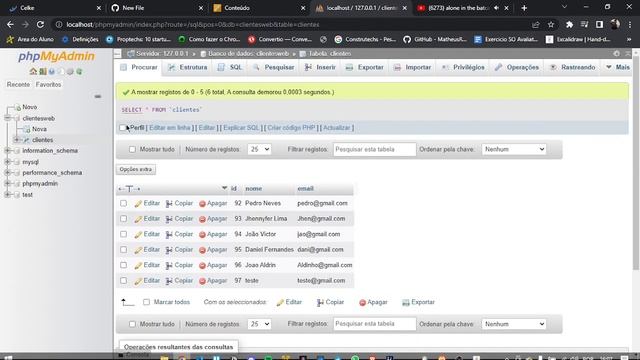This screenshot has width=640, height=360.
Task: Click the pencil Editar icon for Daniel Fernandes
Action: (138, 250)
